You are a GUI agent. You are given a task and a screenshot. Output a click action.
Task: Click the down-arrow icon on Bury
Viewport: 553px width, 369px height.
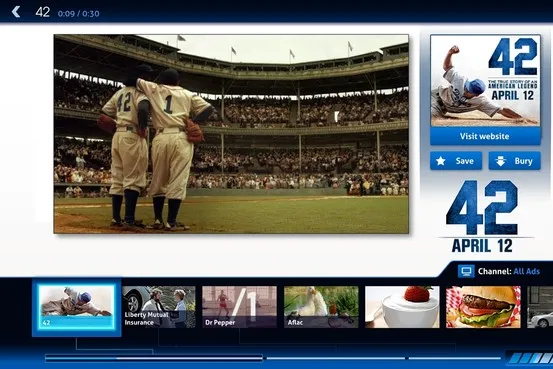[500, 161]
